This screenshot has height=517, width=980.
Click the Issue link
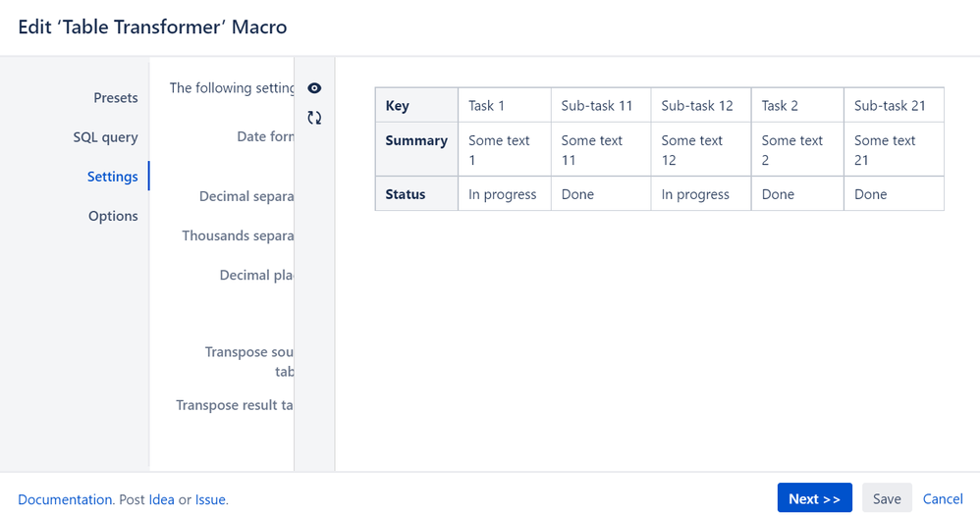tap(210, 499)
